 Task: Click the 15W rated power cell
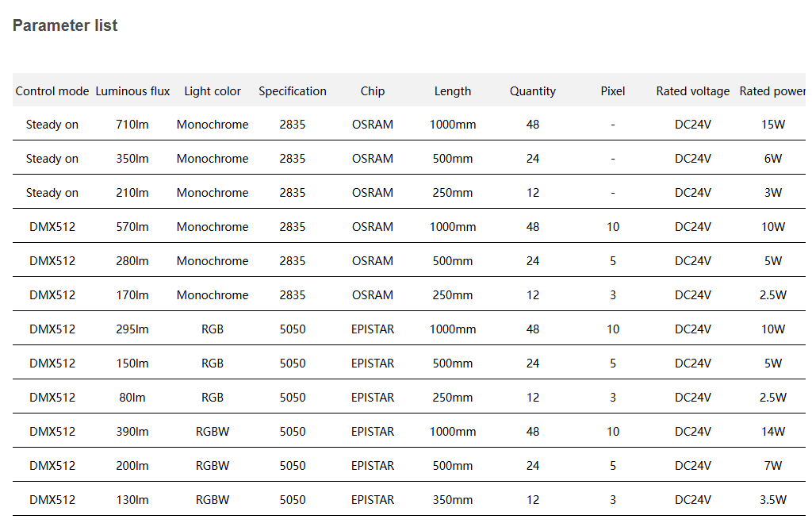tap(773, 125)
